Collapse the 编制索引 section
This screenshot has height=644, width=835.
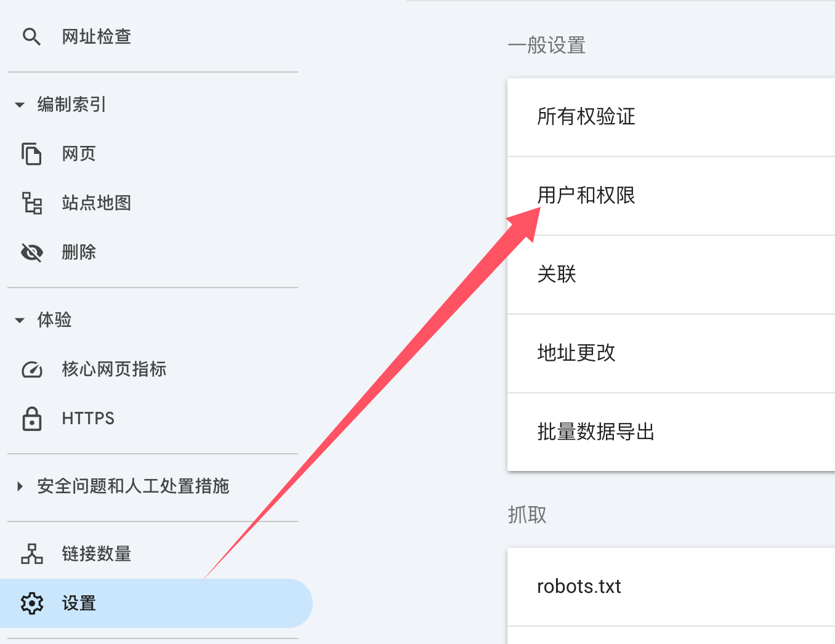tap(19, 105)
